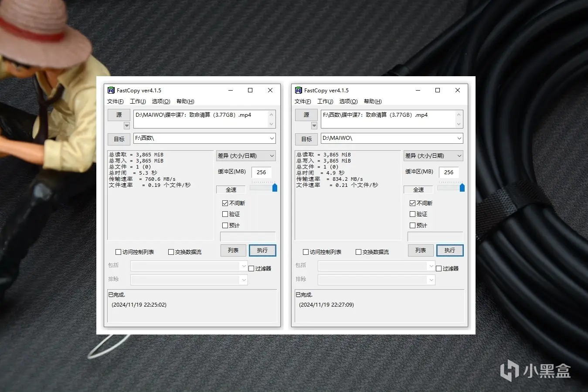This screenshot has width=588, height=392.
Task: Open destination dropdown F:\西数\ in left window
Action: click(272, 139)
